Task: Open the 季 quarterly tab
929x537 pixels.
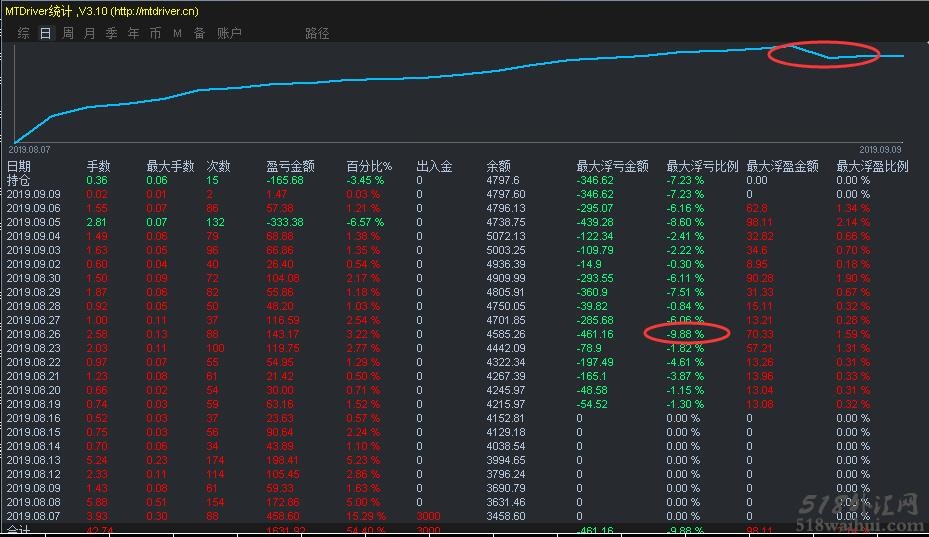Action: pyautogui.click(x=111, y=33)
